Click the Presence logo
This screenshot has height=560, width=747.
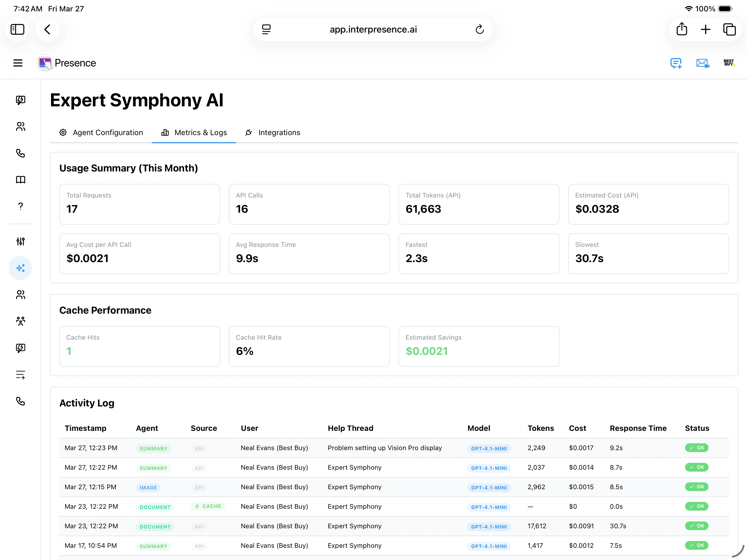click(x=66, y=63)
